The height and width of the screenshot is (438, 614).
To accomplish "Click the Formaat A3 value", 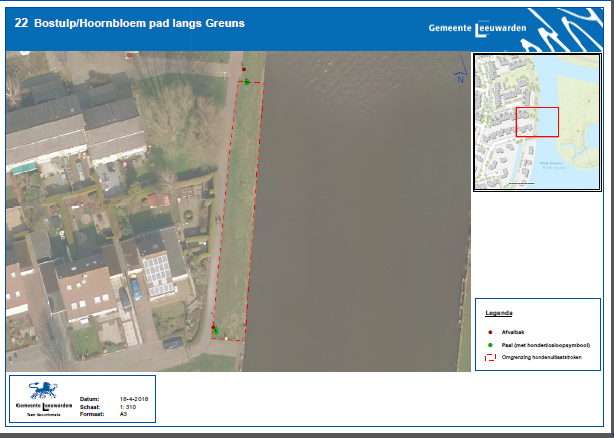I will click(x=123, y=415).
